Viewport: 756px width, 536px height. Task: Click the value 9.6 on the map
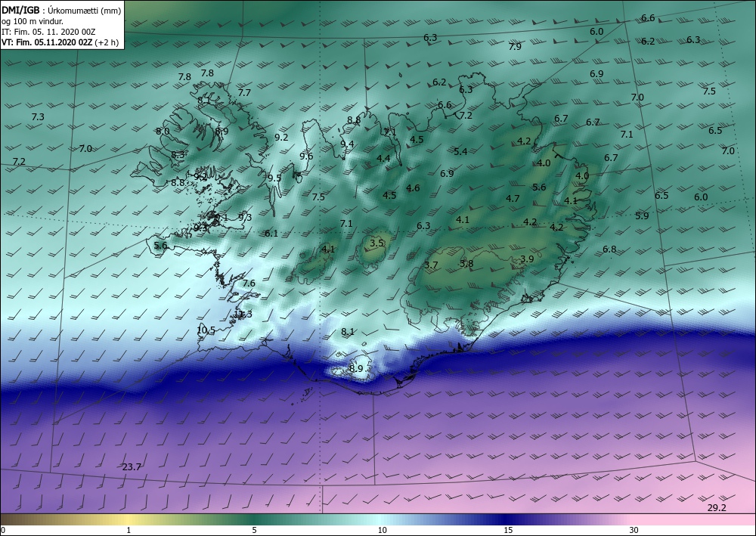point(306,156)
